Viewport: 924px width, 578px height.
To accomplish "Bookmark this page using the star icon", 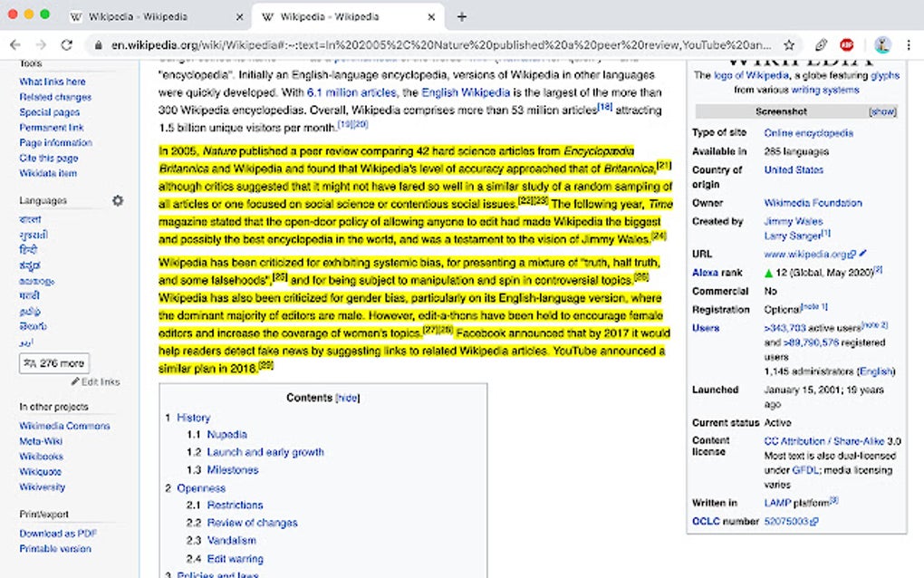I will coord(789,43).
